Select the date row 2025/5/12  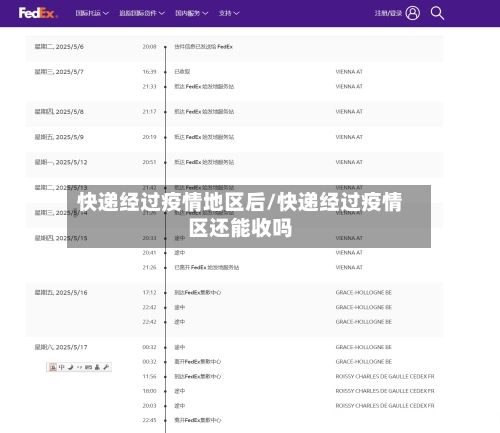[x=61, y=162]
